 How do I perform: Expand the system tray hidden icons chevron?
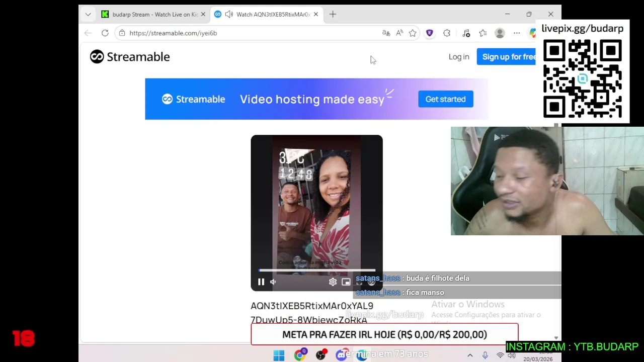click(470, 355)
